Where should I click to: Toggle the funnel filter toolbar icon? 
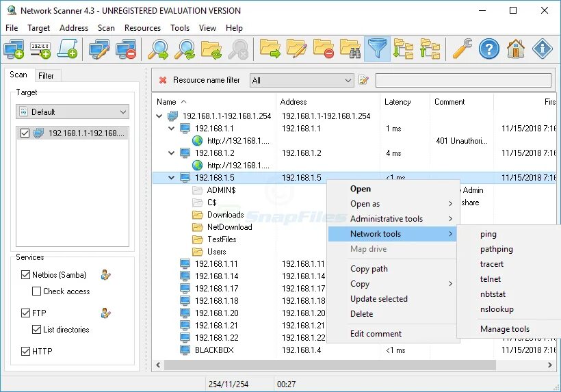[x=377, y=49]
